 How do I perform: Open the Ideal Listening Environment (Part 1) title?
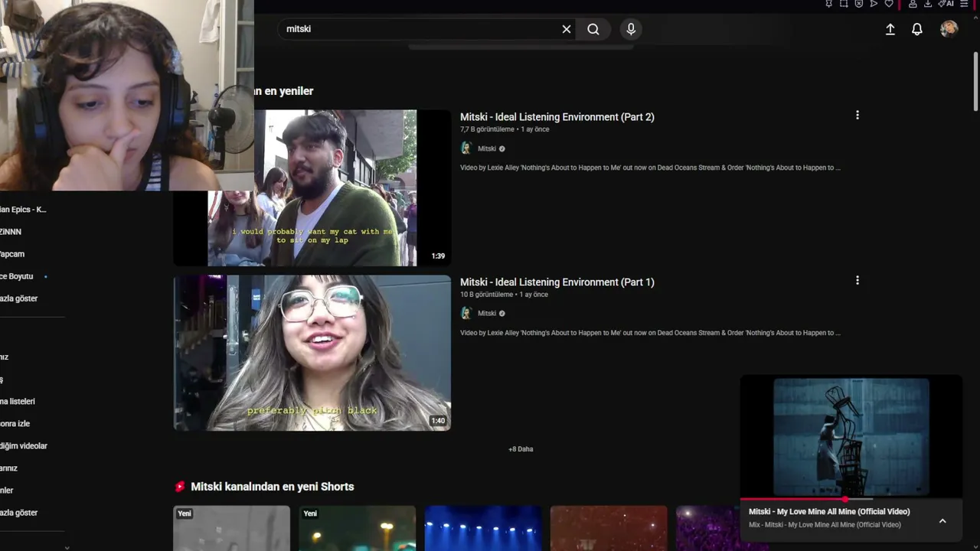557,282
